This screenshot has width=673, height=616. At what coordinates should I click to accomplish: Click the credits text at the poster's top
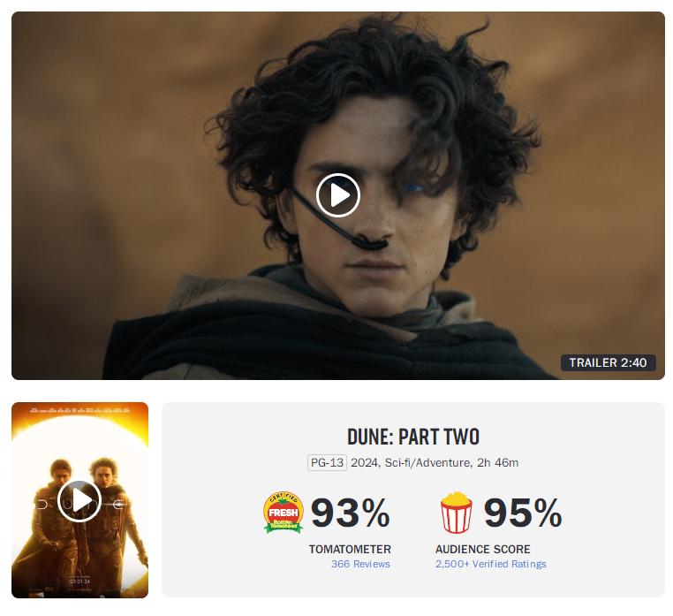coord(79,411)
